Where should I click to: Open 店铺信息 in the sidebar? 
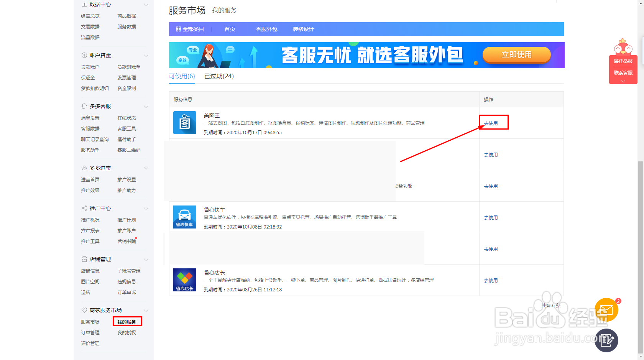90,271
